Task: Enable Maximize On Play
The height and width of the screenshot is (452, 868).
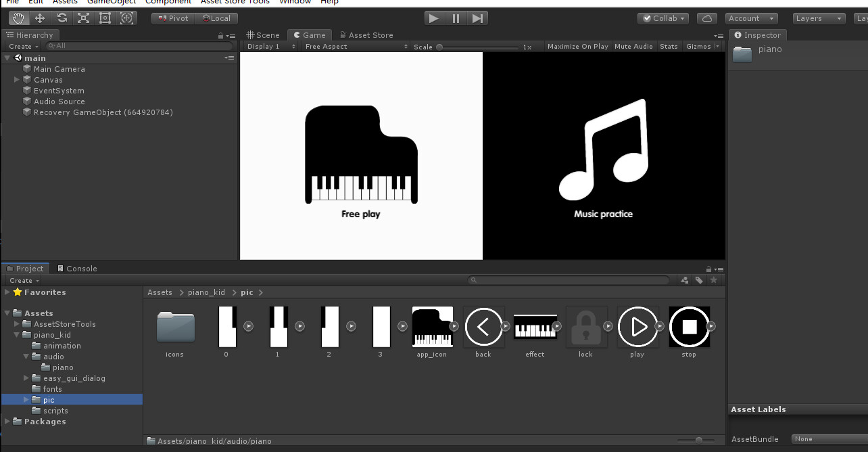Action: point(577,46)
